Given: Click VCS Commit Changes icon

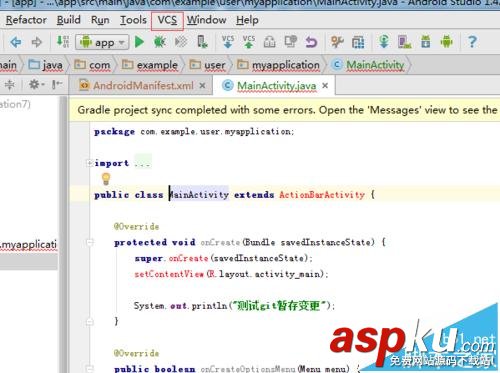Looking at the screenshot, I should point(249,42).
